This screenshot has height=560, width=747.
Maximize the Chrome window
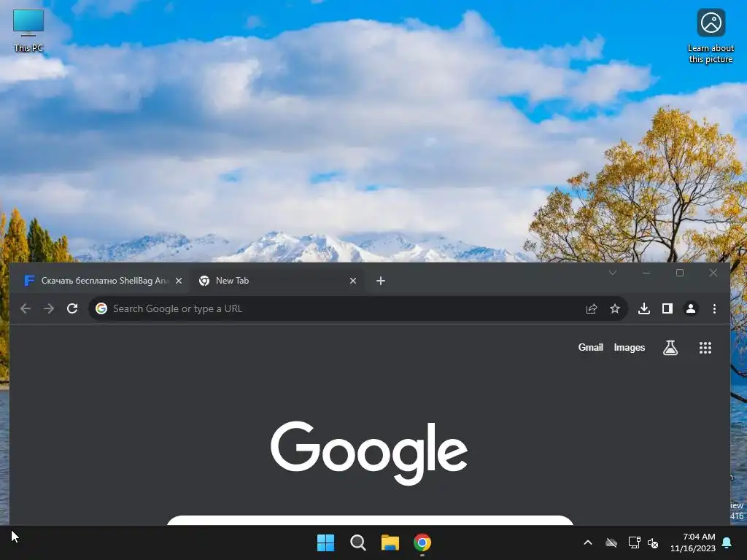[680, 273]
